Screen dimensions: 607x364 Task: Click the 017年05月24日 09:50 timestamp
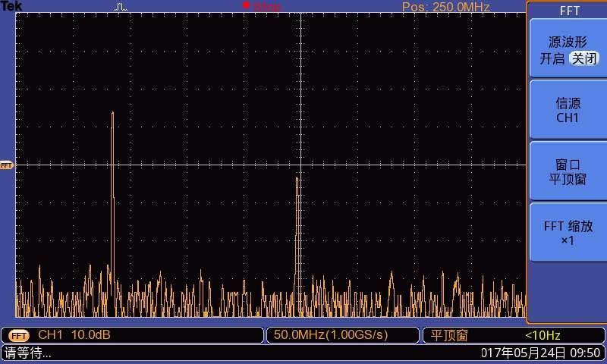540,353
